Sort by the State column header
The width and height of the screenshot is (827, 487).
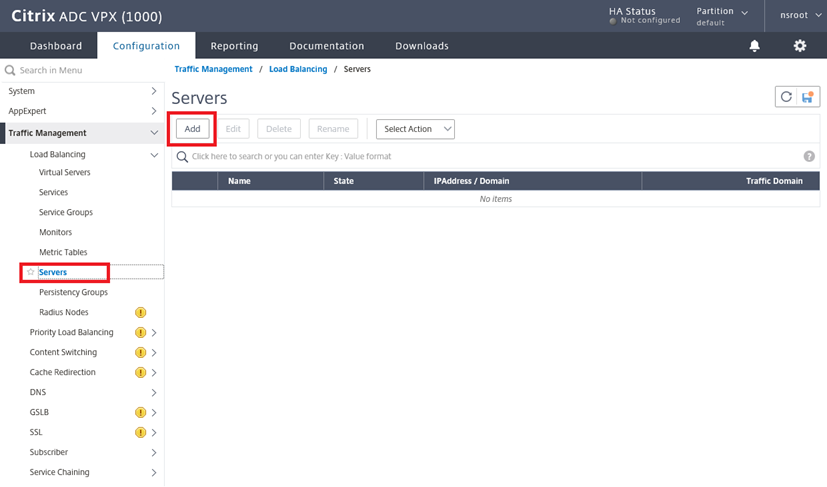point(373,181)
